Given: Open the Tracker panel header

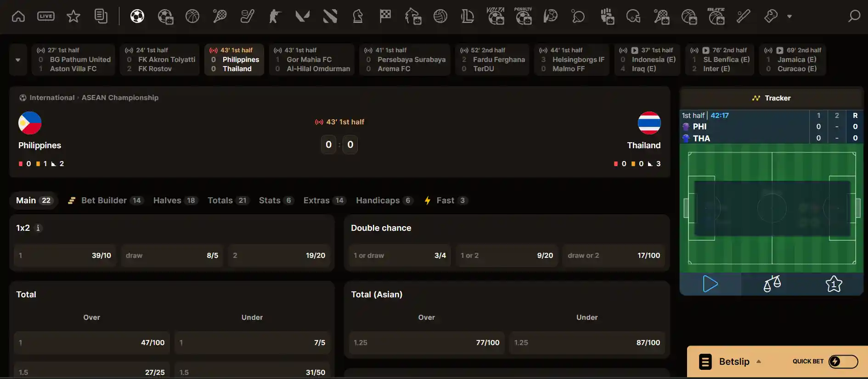Looking at the screenshot, I should [x=772, y=98].
